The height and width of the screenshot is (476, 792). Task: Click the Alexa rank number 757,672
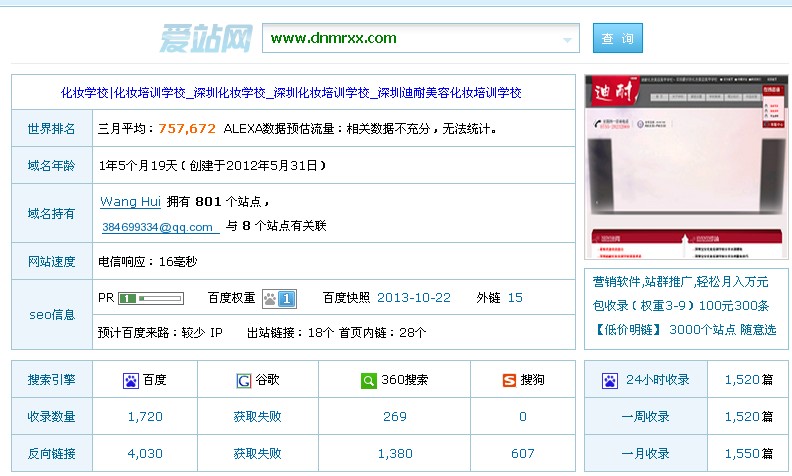(187, 129)
